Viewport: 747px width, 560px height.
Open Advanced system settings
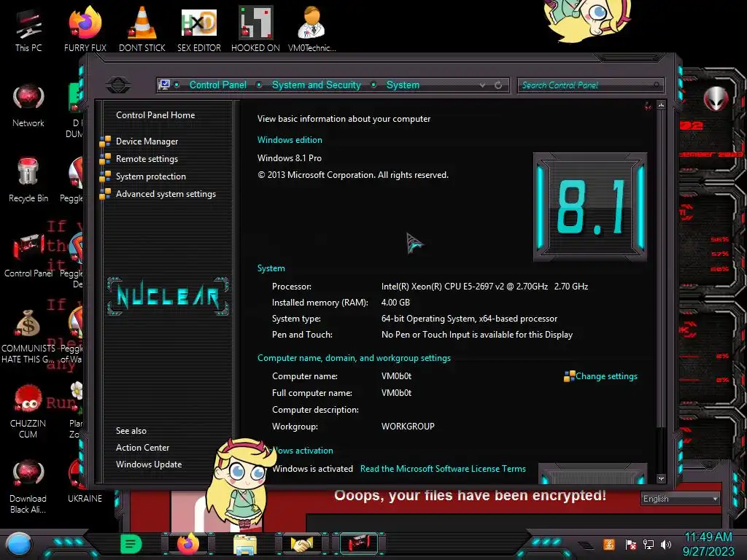click(166, 194)
